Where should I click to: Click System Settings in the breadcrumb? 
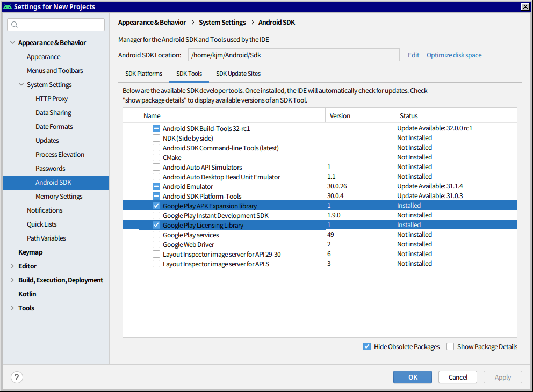coord(222,23)
